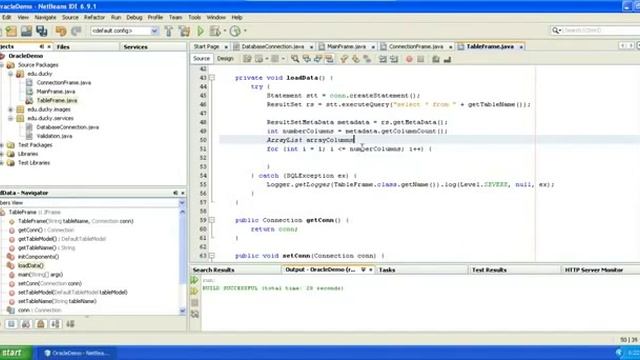Open the Debug Main Project dropdown arrow
This screenshot has height=360, width=640.
click(224, 31)
